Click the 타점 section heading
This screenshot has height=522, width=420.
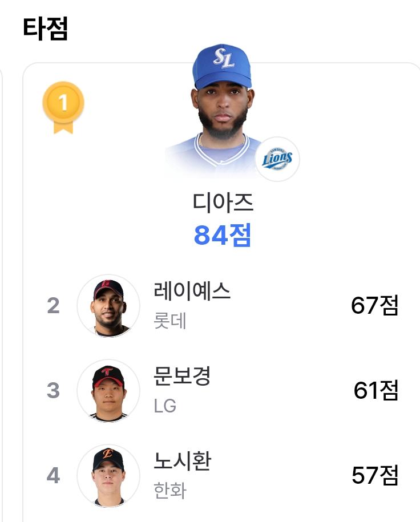[45, 29]
